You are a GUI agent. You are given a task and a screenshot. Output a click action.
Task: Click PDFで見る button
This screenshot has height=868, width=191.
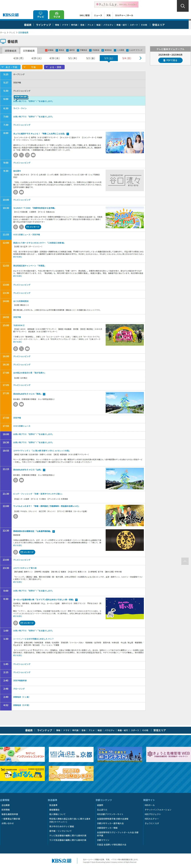(x=170, y=60)
